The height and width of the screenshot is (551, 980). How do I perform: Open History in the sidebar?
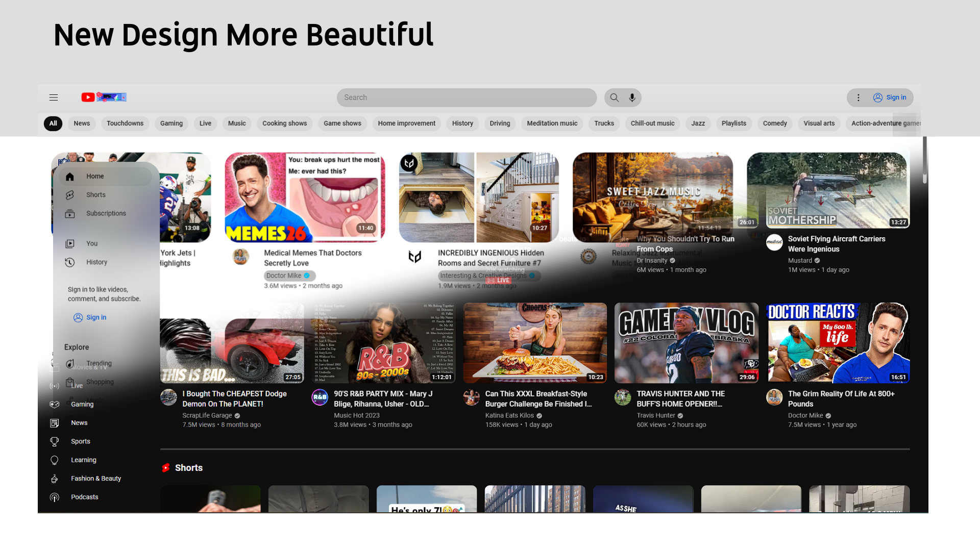coord(96,262)
